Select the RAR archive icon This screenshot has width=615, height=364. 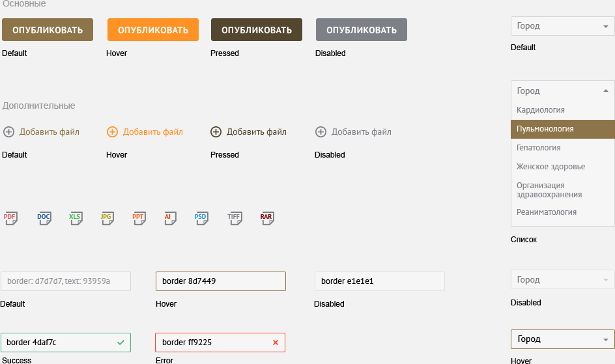click(266, 219)
